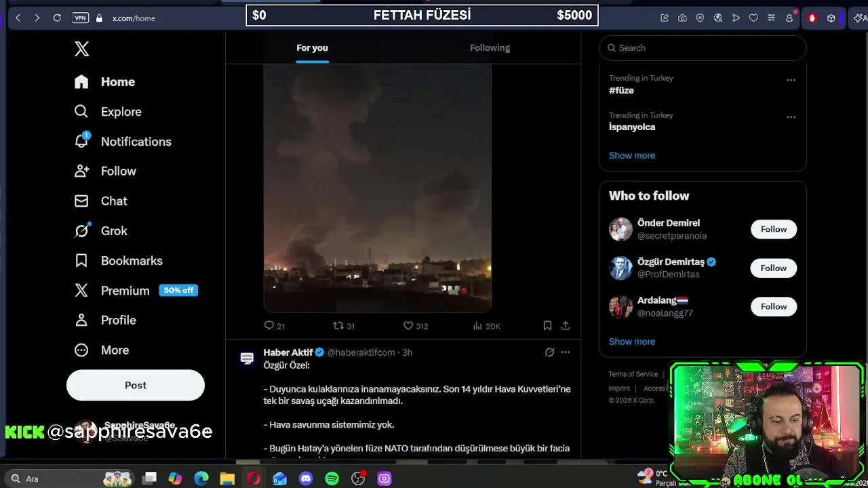
Task: Open more options for İspanyolca trend
Action: [791, 117]
